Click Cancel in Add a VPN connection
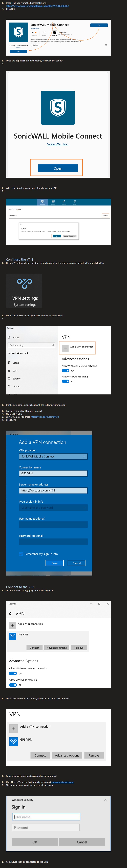The image size is (127, 868). 77,563
